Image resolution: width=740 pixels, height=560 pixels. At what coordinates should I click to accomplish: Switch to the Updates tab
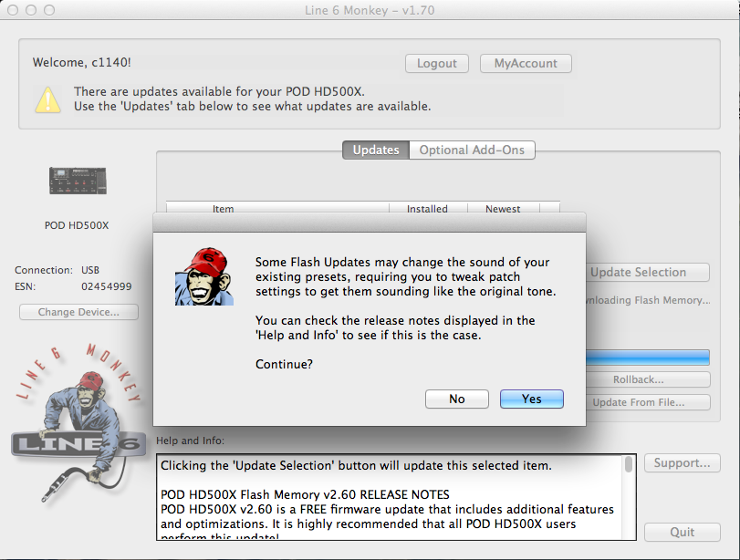376,150
